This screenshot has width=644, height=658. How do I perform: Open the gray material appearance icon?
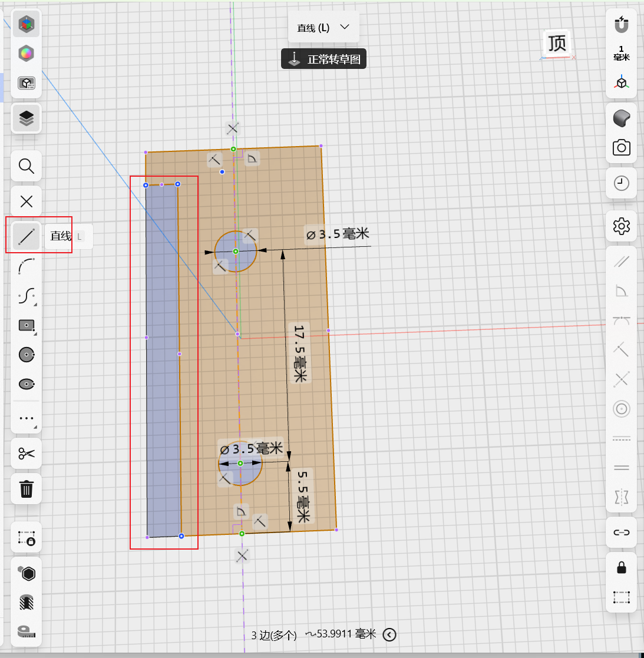click(x=622, y=118)
